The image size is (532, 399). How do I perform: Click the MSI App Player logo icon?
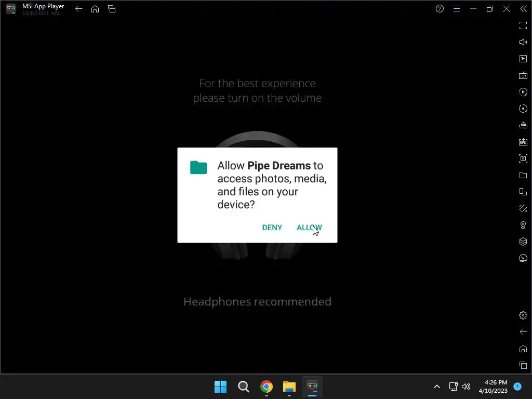11,9
